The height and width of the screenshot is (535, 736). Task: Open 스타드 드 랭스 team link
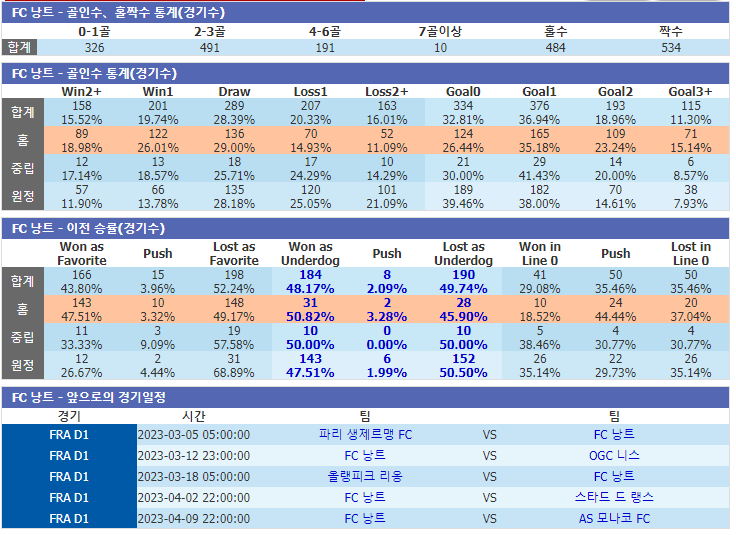pos(614,497)
